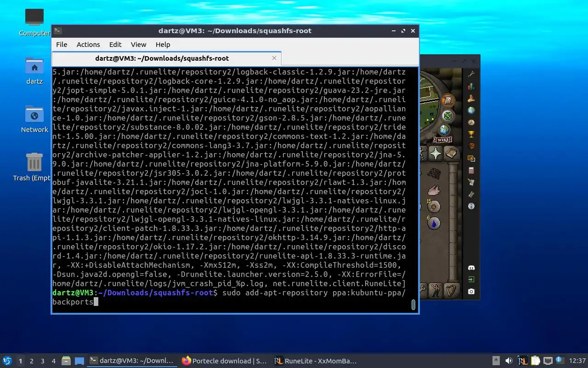Open the world map globe orb
588x368 pixels.
[x=444, y=130]
